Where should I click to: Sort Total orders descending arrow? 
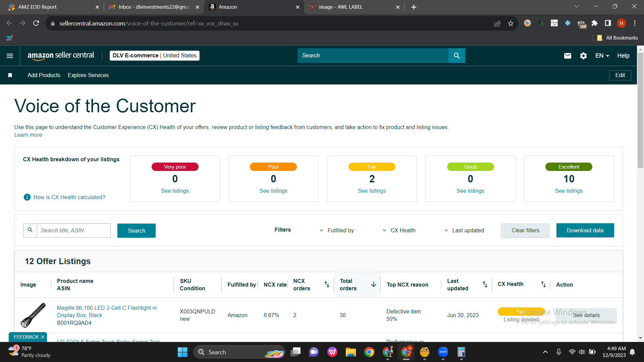coord(373,284)
